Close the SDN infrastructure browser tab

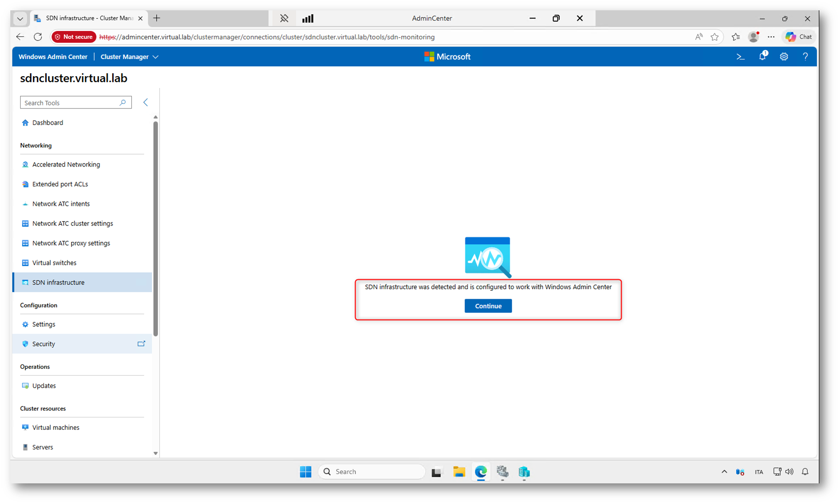[x=140, y=18]
